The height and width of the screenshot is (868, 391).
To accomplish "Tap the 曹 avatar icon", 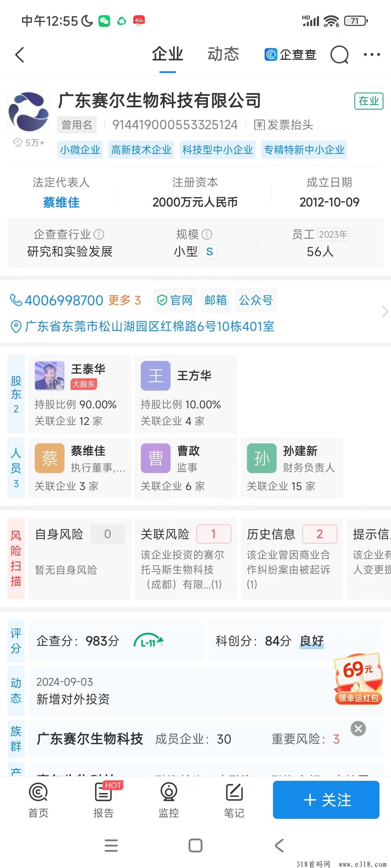I will coord(156,458).
